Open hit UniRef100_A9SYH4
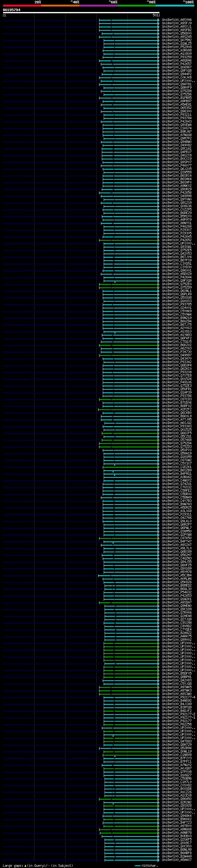Image resolution: width=197 pixels, height=868 pixels. 176,20
